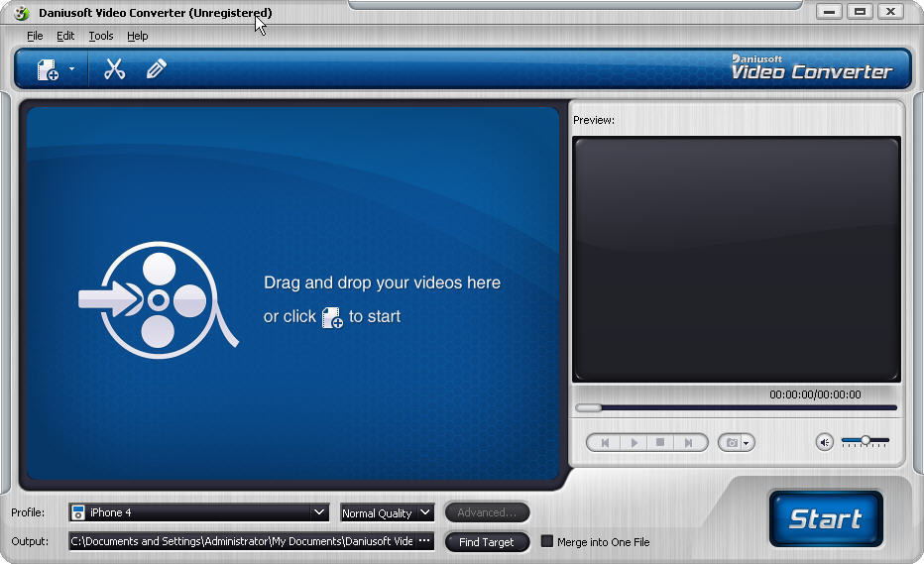Screen dimensions: 924x564
Task: Skip to next clip in preview
Action: pyautogui.click(x=688, y=443)
